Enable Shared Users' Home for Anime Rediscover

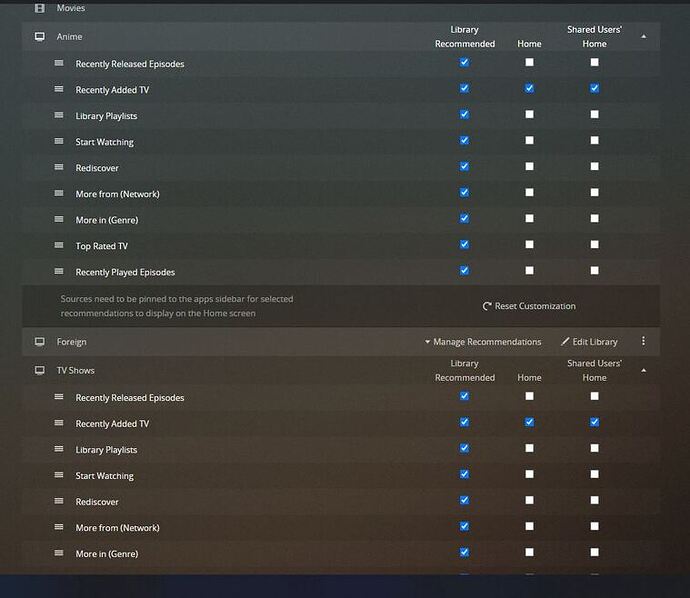point(595,166)
